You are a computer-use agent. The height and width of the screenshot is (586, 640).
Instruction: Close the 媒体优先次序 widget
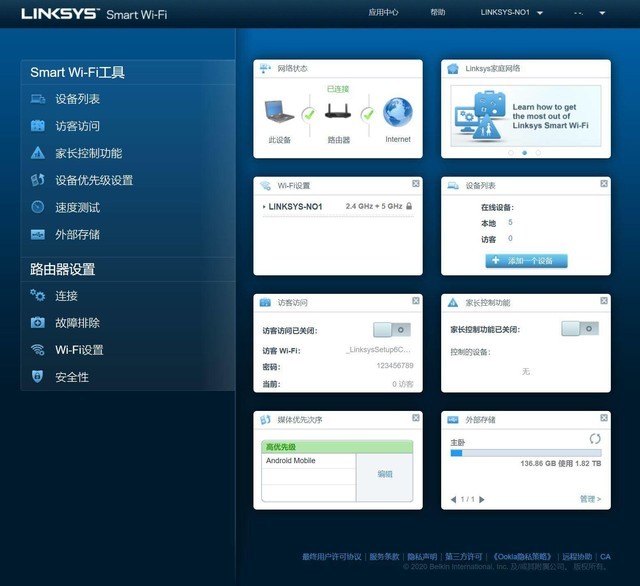click(x=416, y=418)
